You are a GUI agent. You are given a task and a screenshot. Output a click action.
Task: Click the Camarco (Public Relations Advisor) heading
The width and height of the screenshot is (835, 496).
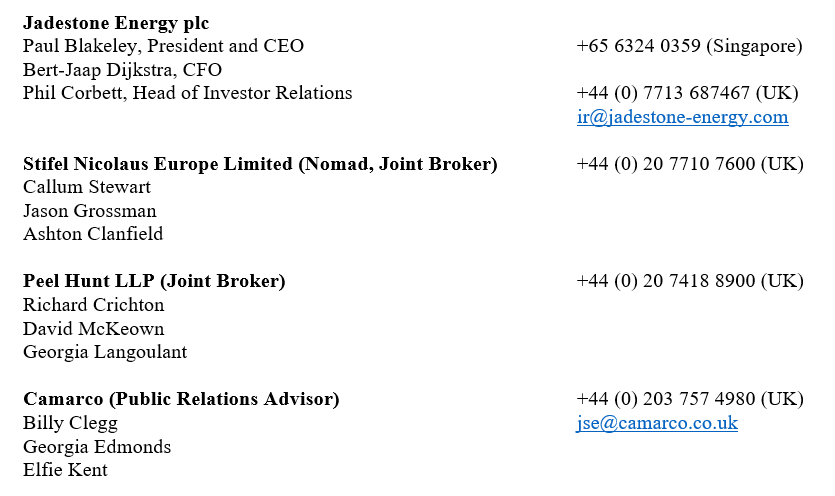[181, 399]
